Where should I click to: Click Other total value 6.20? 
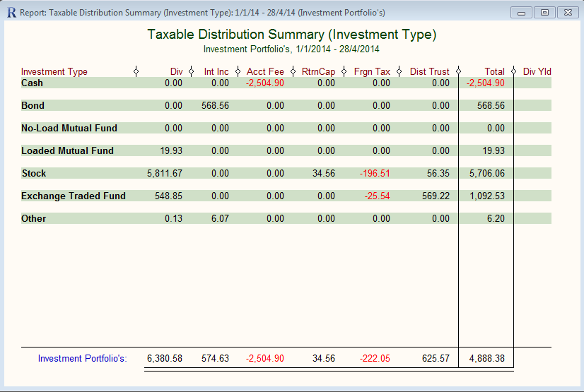coord(496,219)
